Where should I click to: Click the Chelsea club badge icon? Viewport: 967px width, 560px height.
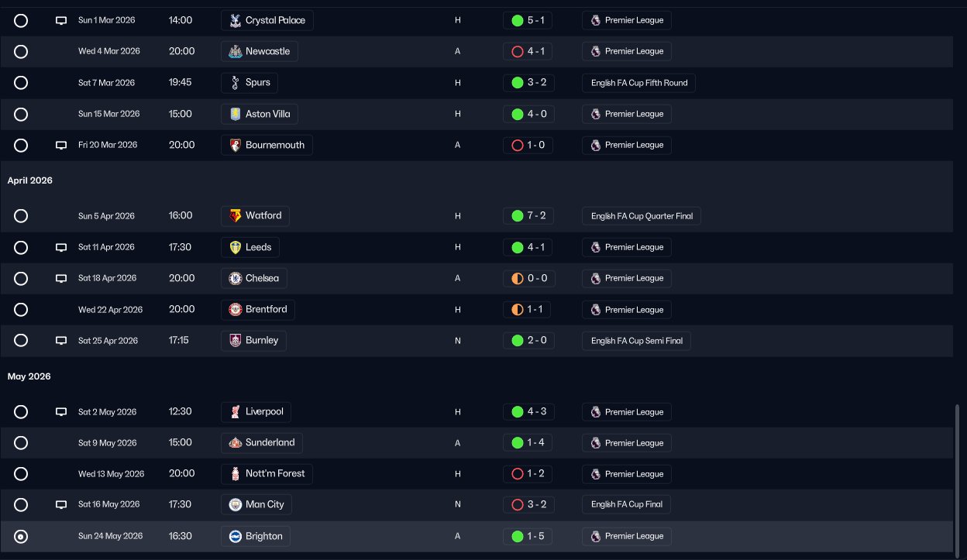tap(235, 278)
